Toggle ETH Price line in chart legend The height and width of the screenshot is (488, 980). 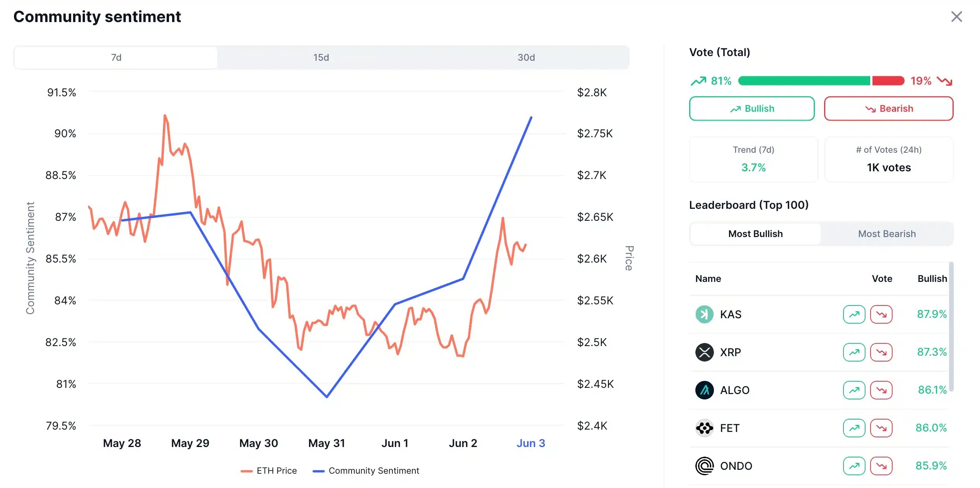coord(268,471)
